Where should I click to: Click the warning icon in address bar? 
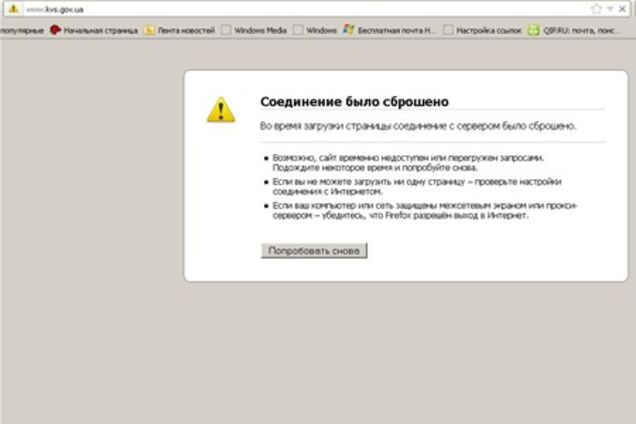pos(13,9)
